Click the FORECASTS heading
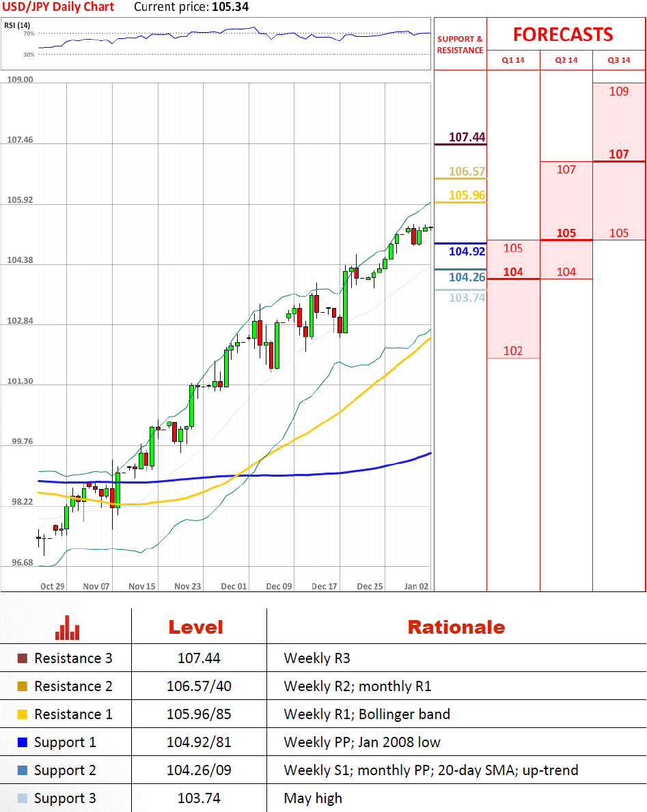This screenshot has width=647, height=812. point(563,34)
